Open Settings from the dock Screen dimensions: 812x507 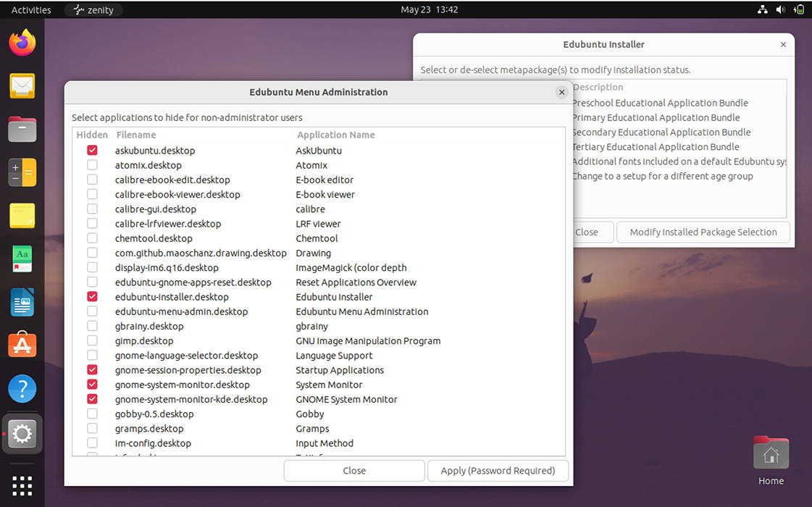point(22,433)
